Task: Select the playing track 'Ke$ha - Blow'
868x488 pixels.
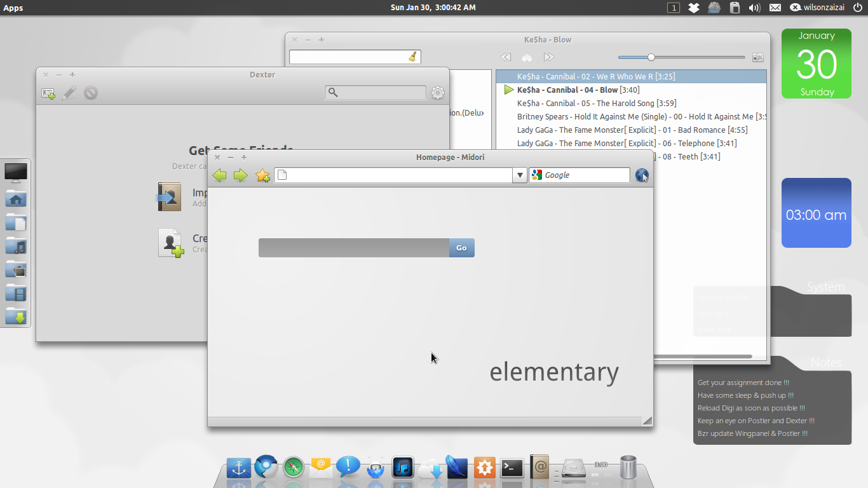Action: pyautogui.click(x=631, y=90)
